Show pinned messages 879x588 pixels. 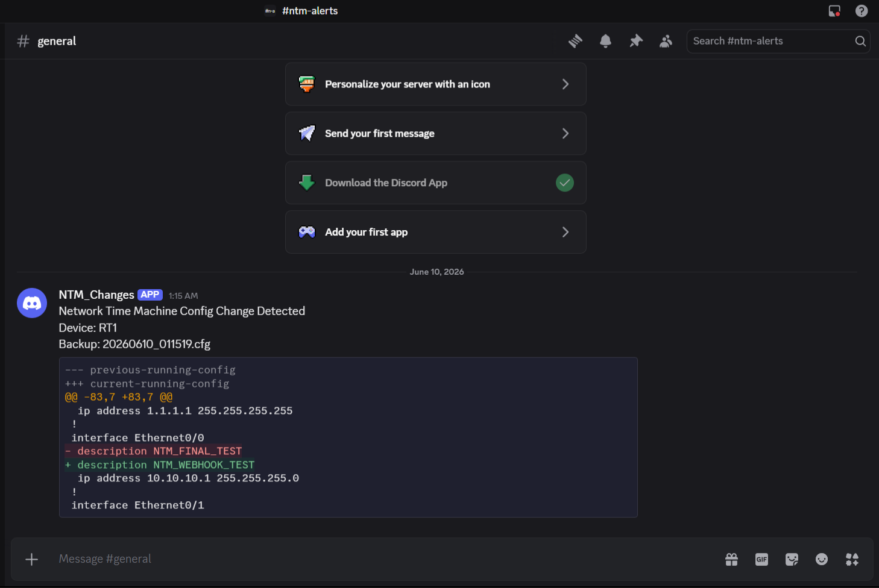pyautogui.click(x=636, y=41)
